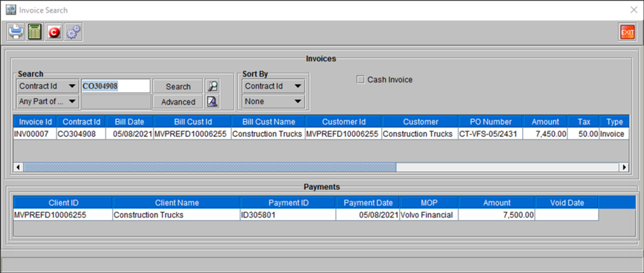Click the Type column header
The width and height of the screenshot is (644, 273).
click(614, 122)
